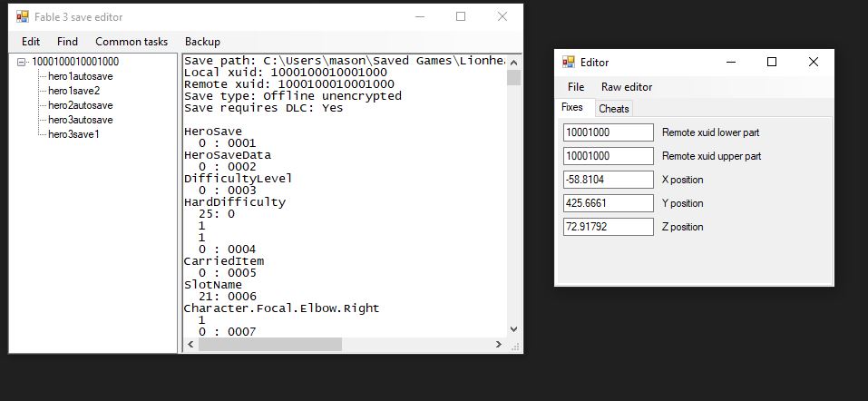Click the 'HeroSaveData' line
Image resolution: width=868 pixels, height=401 pixels.
coord(228,154)
